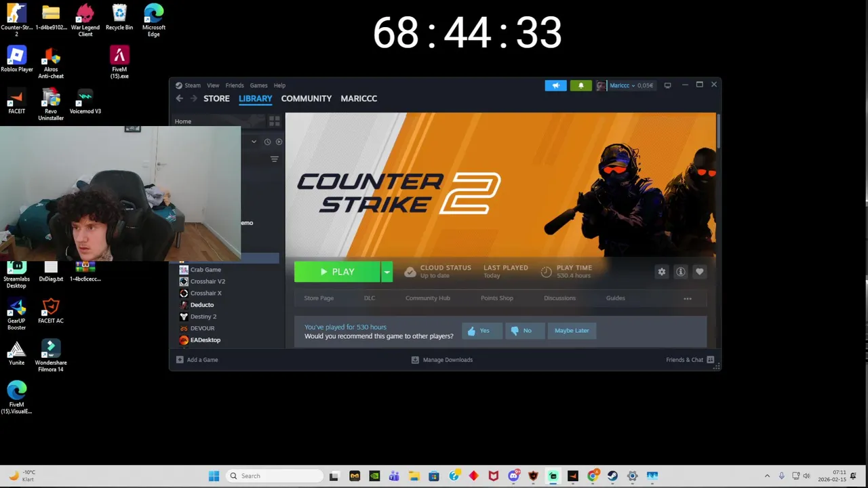Open the Windows Start menu
This screenshot has height=488, width=868.
point(214,476)
